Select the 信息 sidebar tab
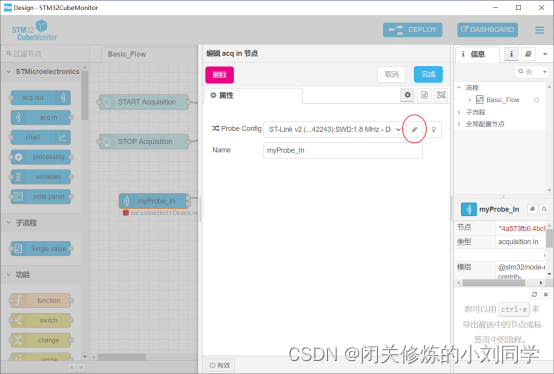This screenshot has height=374, width=554. tap(477, 54)
